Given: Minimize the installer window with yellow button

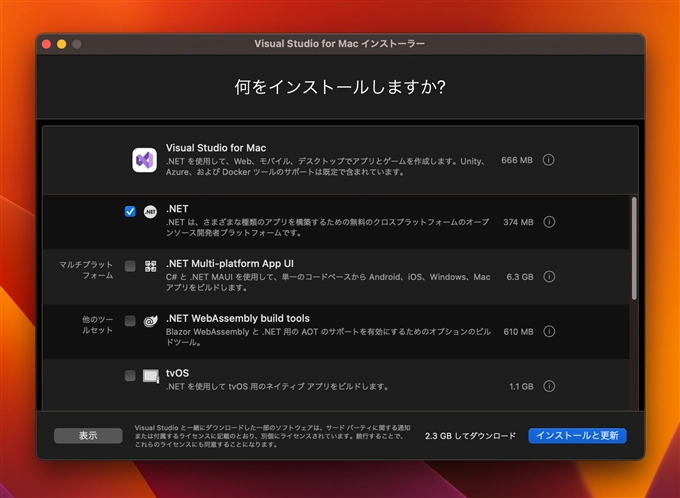Looking at the screenshot, I should tap(62, 44).
